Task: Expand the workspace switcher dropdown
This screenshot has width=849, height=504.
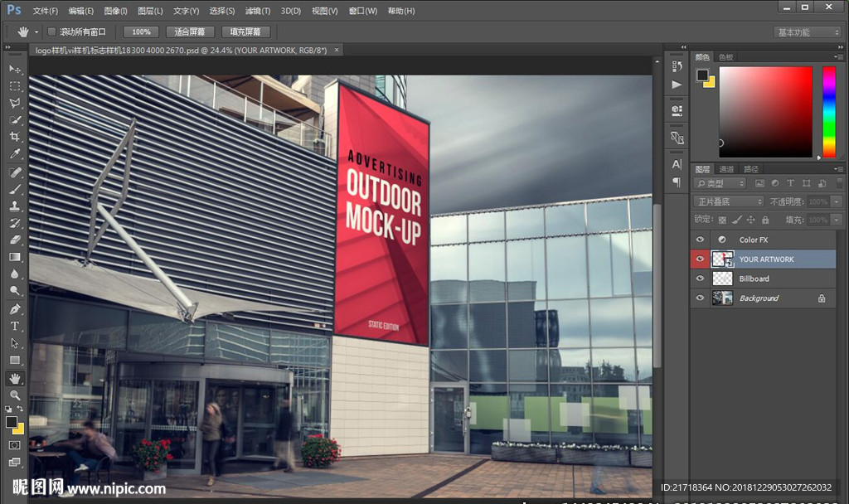Action: 808,32
